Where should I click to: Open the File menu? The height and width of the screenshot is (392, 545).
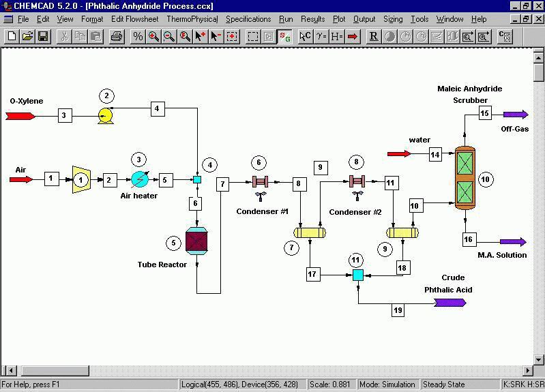23,19
